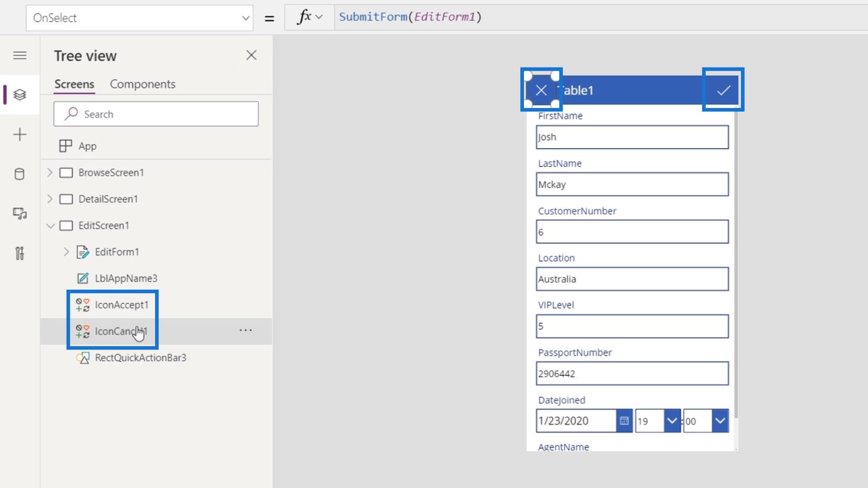Image resolution: width=868 pixels, height=488 pixels.
Task: Expand BrowseScreen1 node
Action: point(50,172)
